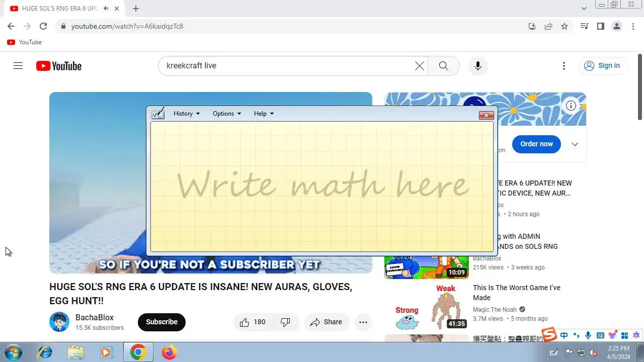Open Windows Media Player from taskbar

coord(107,352)
